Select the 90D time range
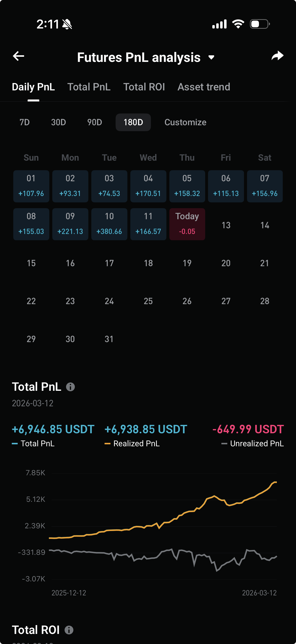The height and width of the screenshot is (644, 296). tap(94, 122)
